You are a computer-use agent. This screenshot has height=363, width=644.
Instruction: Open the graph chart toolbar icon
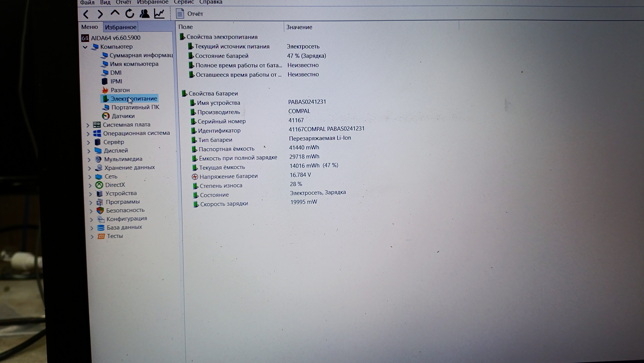(x=159, y=14)
